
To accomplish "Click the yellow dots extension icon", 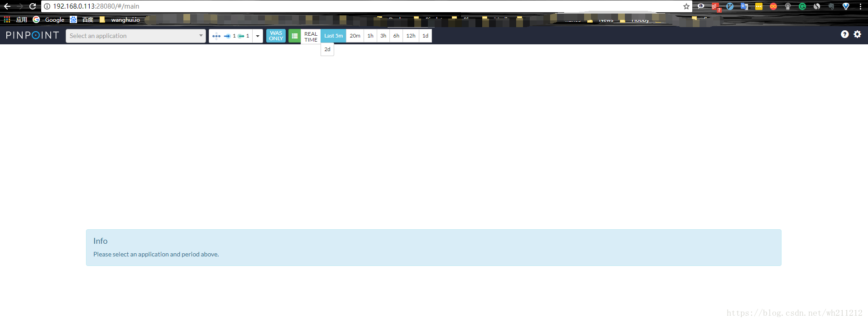I will (759, 6).
